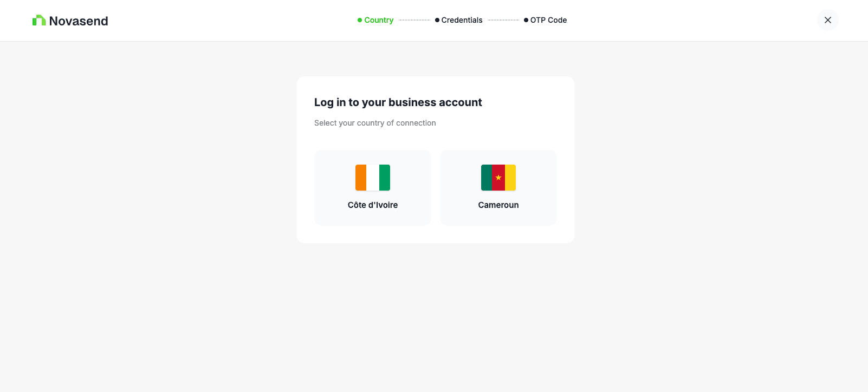This screenshot has width=868, height=392.
Task: Go to the Credentials step label
Action: 462,20
